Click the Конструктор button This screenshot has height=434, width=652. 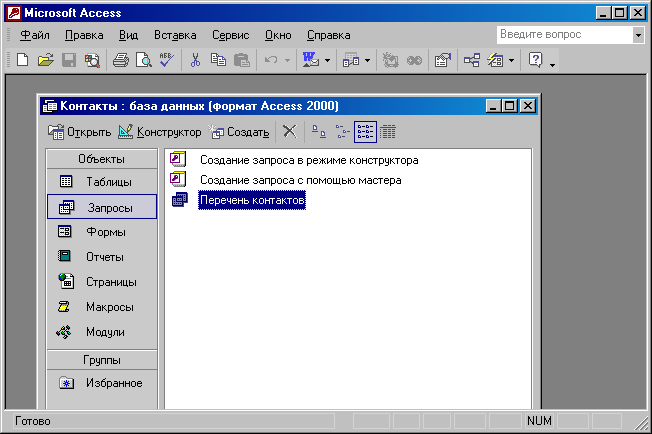160,132
